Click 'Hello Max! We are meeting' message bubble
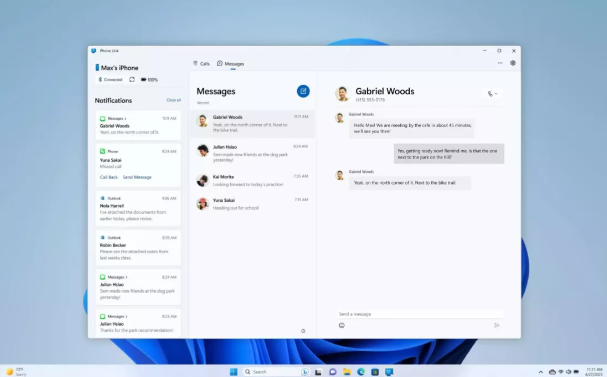The height and width of the screenshot is (377, 607). [412, 128]
